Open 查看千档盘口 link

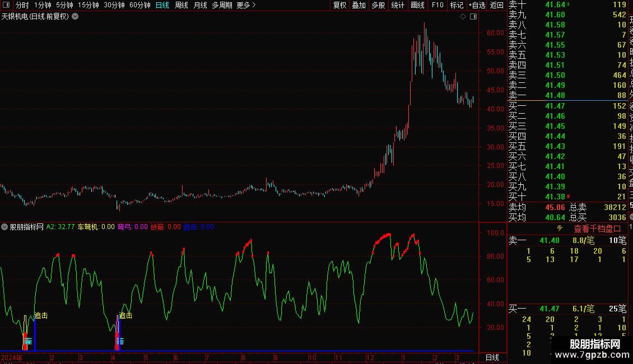597,229
